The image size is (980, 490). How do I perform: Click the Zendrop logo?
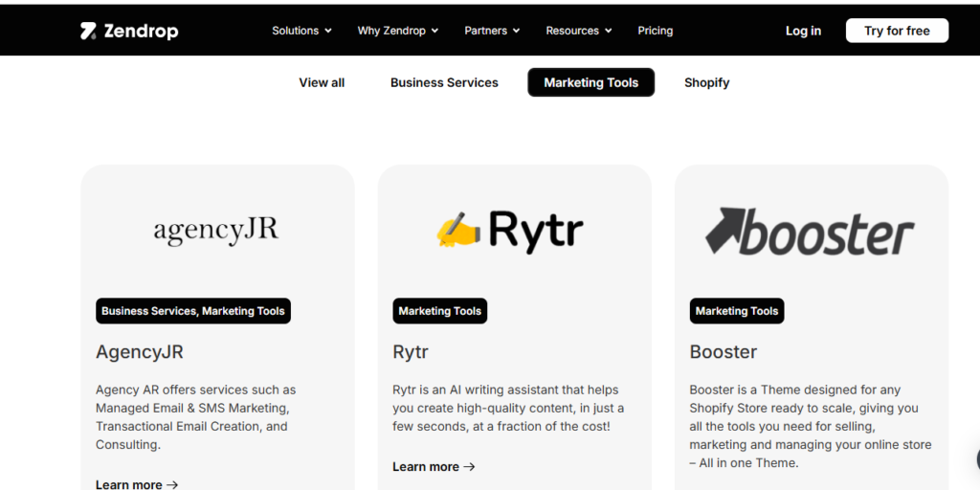129,31
